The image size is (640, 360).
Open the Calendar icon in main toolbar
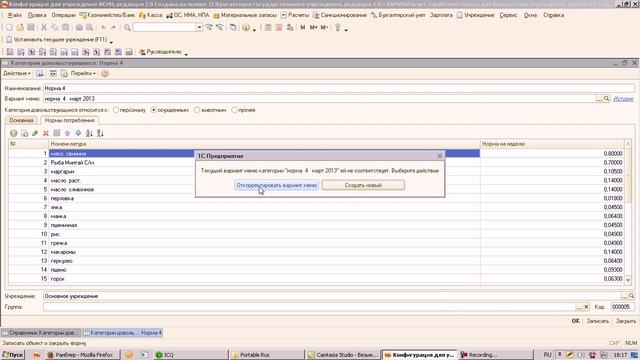(x=279, y=27)
